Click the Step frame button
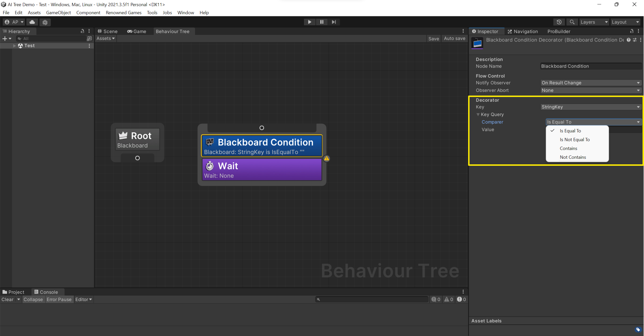 point(334,22)
